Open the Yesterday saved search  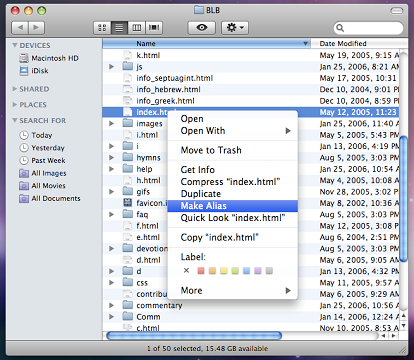click(42, 148)
